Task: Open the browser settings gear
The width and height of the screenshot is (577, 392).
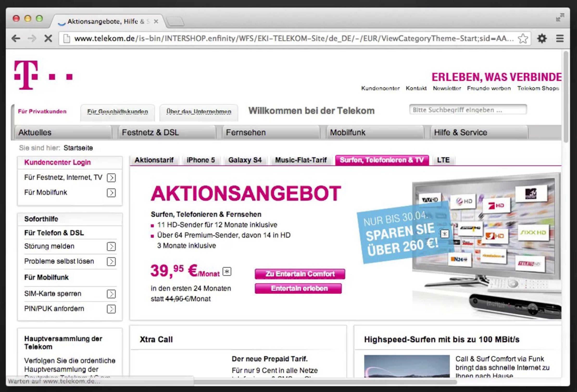Action: point(542,38)
